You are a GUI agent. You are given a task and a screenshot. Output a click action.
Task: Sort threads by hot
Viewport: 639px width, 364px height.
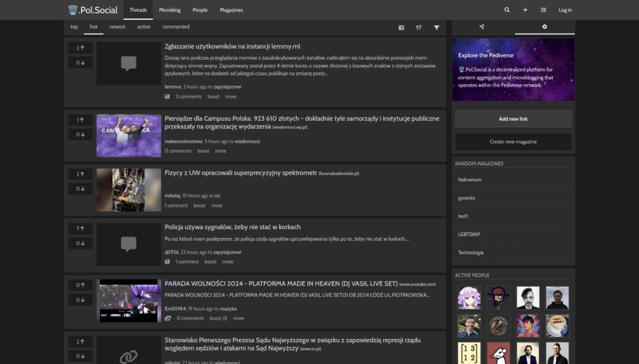point(94,27)
